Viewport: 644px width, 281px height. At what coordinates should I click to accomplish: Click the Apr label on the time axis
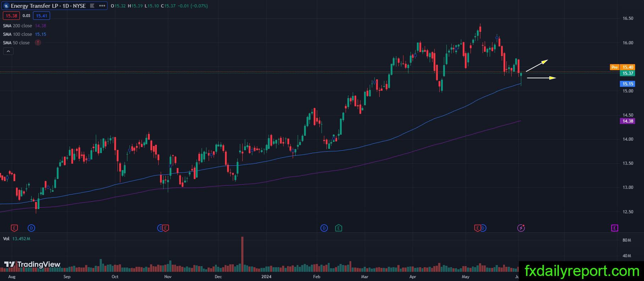click(x=413, y=277)
